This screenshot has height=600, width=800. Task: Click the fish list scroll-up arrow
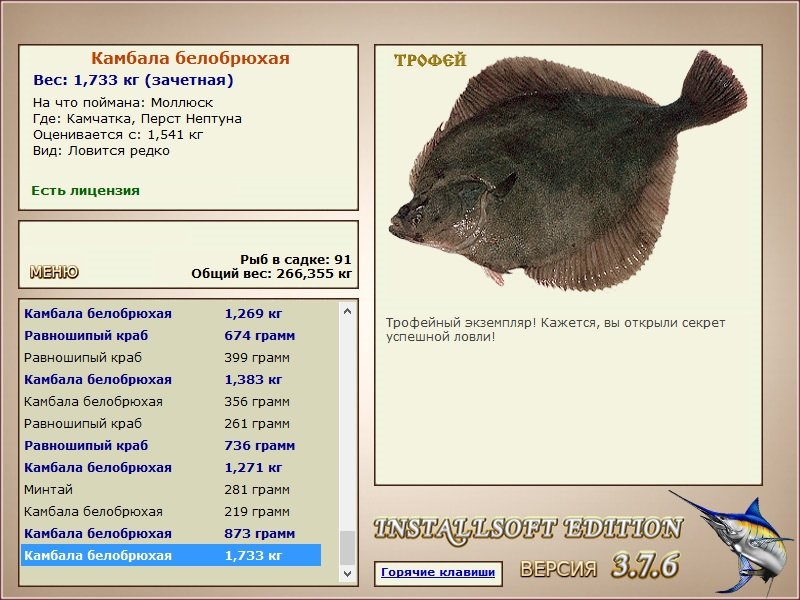point(347,311)
